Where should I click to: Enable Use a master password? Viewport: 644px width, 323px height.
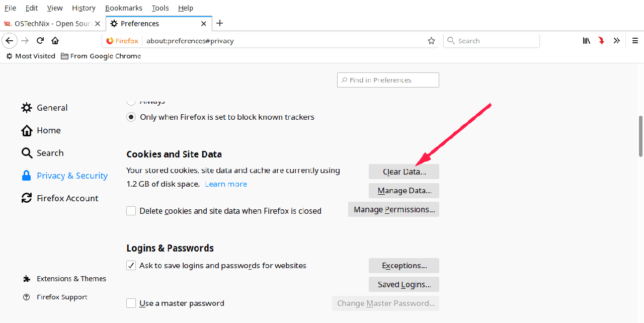click(x=131, y=303)
